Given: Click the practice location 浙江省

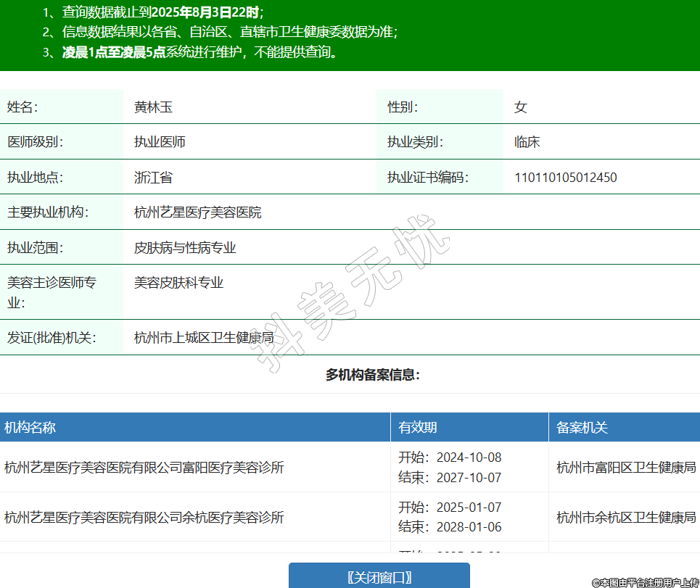Looking at the screenshot, I should pos(153,178).
